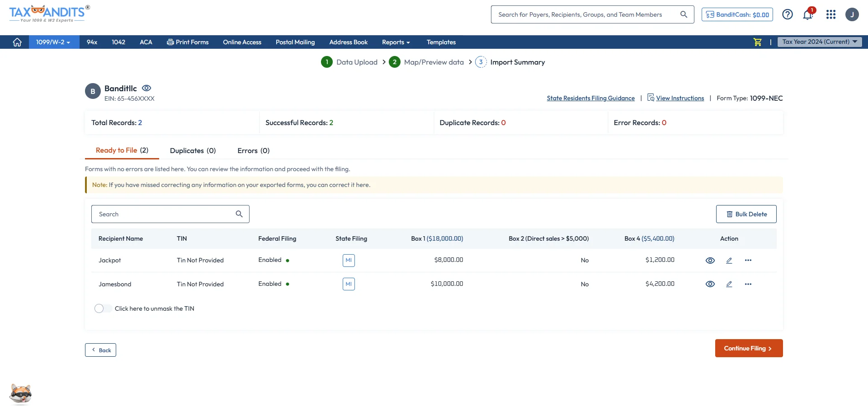Open user profile avatar J
This screenshot has width=868, height=415.
852,14
